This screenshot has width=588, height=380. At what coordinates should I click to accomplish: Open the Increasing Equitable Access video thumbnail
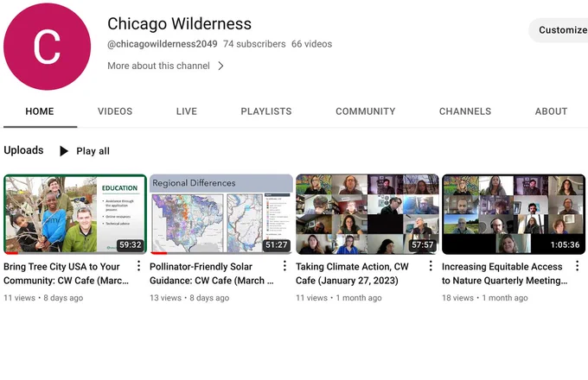coord(514,214)
